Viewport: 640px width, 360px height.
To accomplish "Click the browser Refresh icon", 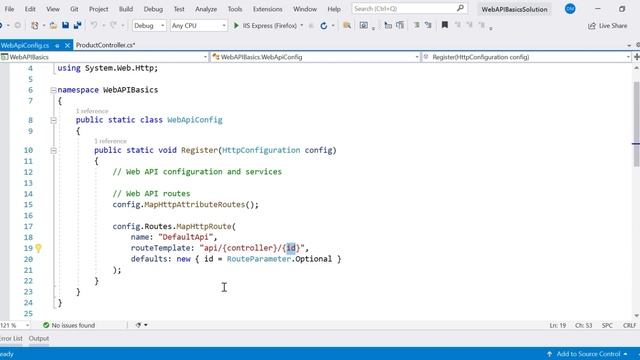I will (324, 26).
